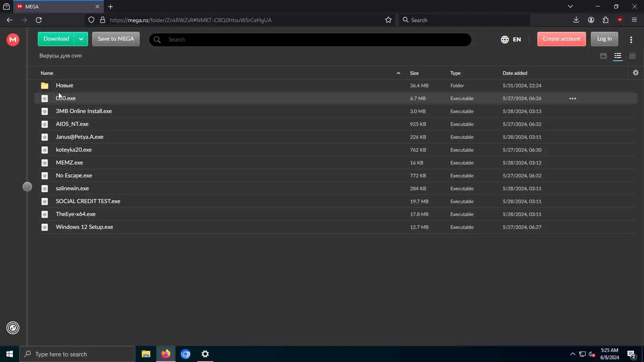Sort file list by Size column
Viewport: 644px width, 362px height.
click(414, 73)
